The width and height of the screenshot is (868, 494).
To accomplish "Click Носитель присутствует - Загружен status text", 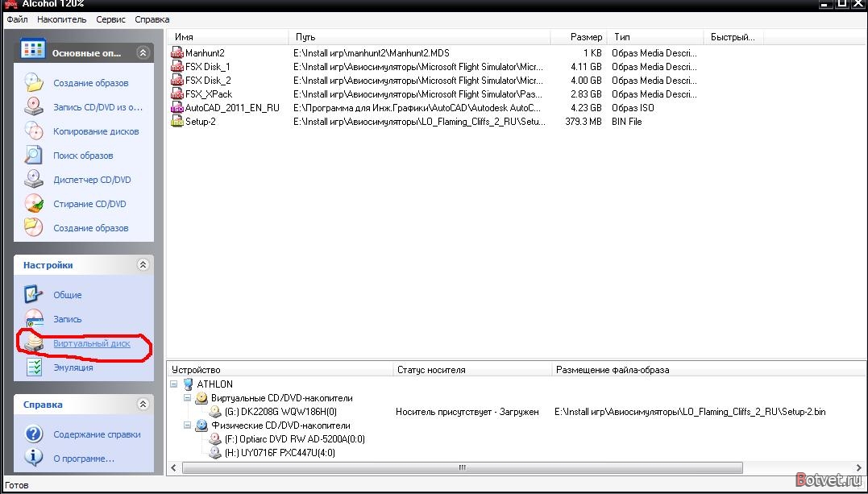I will 467,412.
